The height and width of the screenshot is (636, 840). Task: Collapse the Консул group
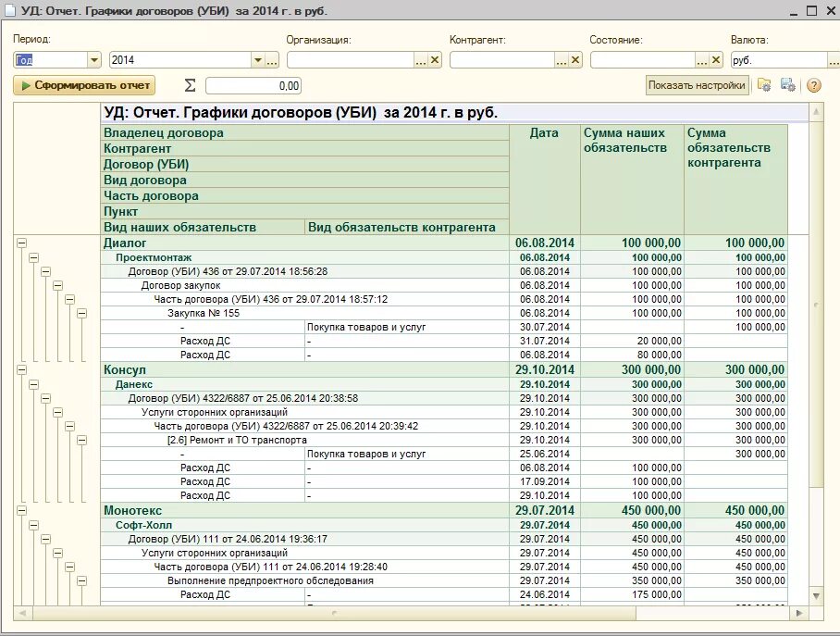click(21, 369)
